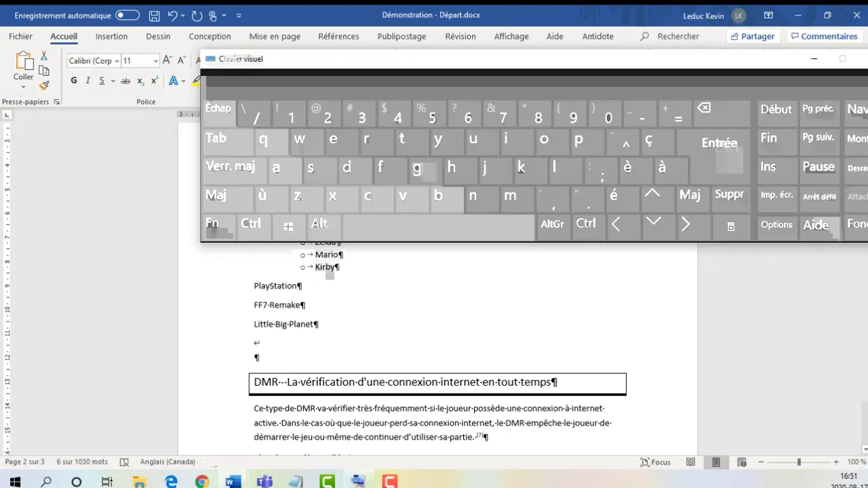
Task: Click the Cut scissors icon
Action: point(44,56)
